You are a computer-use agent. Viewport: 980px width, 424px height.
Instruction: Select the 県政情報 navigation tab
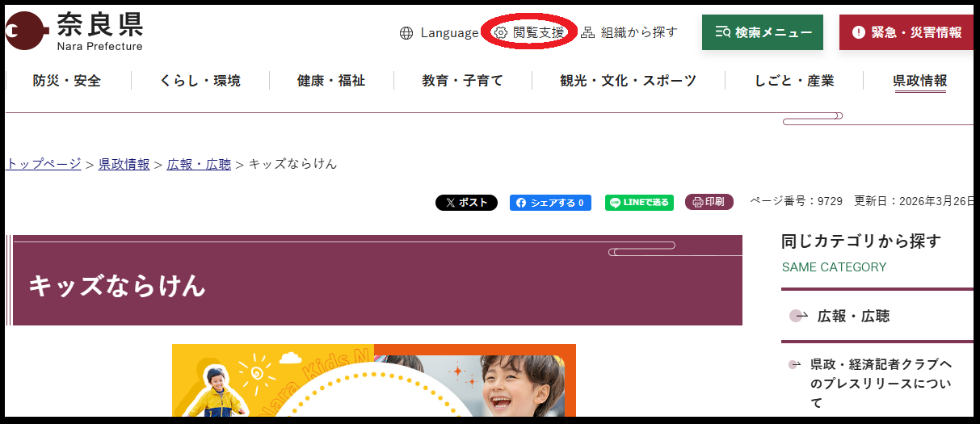click(x=919, y=81)
